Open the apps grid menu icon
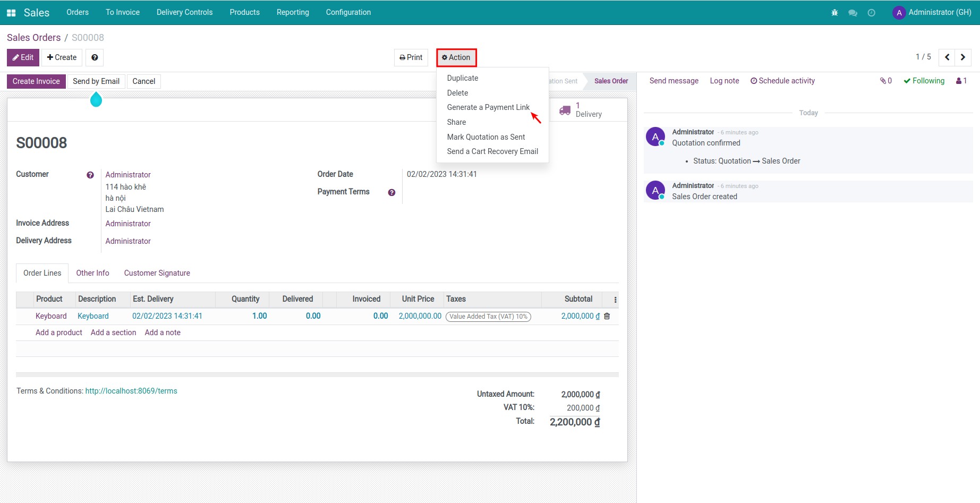Screen dimensions: 980x503 [x=11, y=12]
